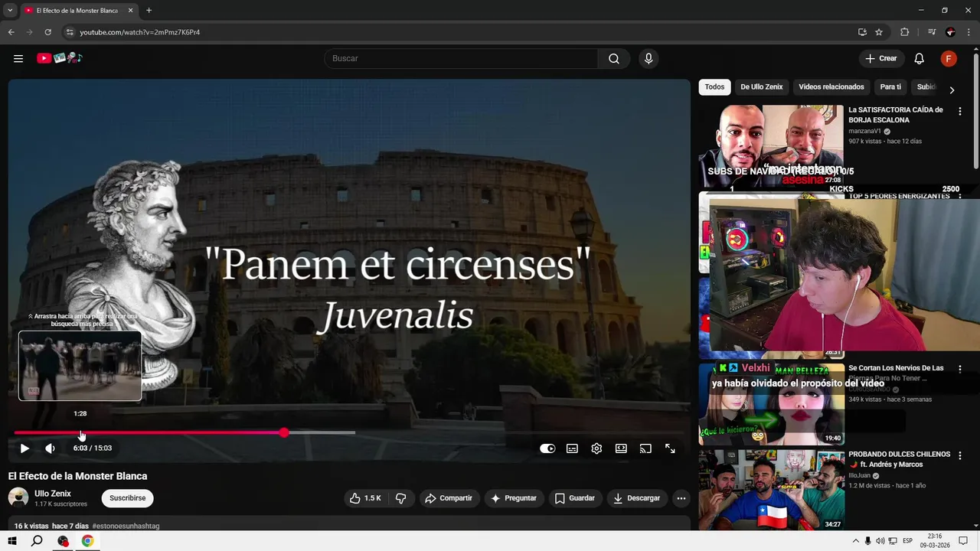Switch ESP input language
This screenshot has width=980, height=551.
[x=907, y=541]
